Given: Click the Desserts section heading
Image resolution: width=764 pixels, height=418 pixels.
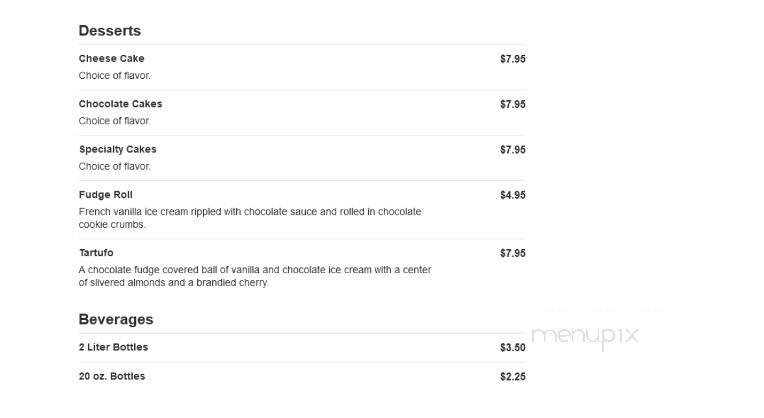Looking at the screenshot, I should [109, 31].
